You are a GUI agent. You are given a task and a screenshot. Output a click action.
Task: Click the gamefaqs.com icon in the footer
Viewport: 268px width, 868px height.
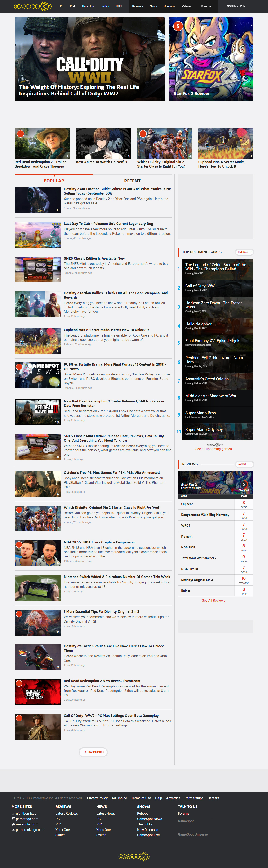pos(13,819)
